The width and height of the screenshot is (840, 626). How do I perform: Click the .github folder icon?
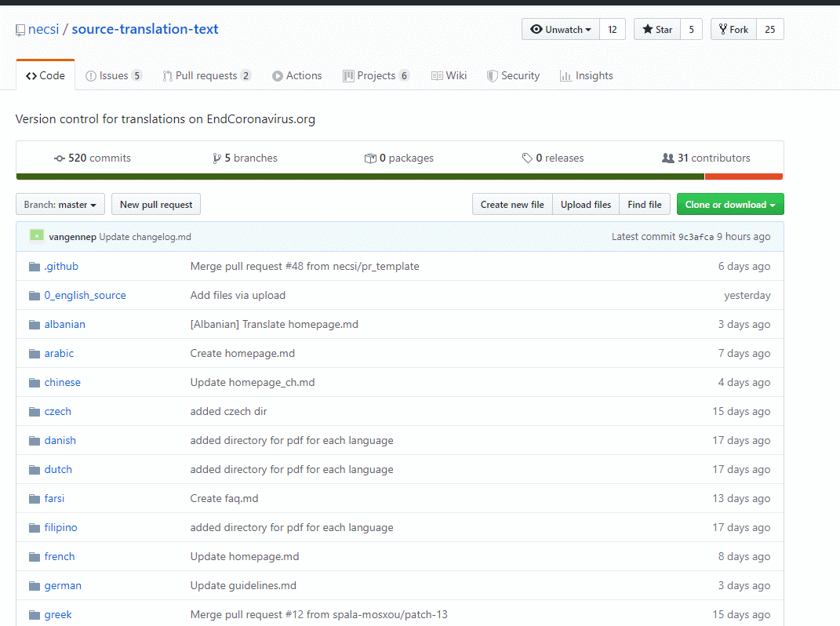(35, 267)
